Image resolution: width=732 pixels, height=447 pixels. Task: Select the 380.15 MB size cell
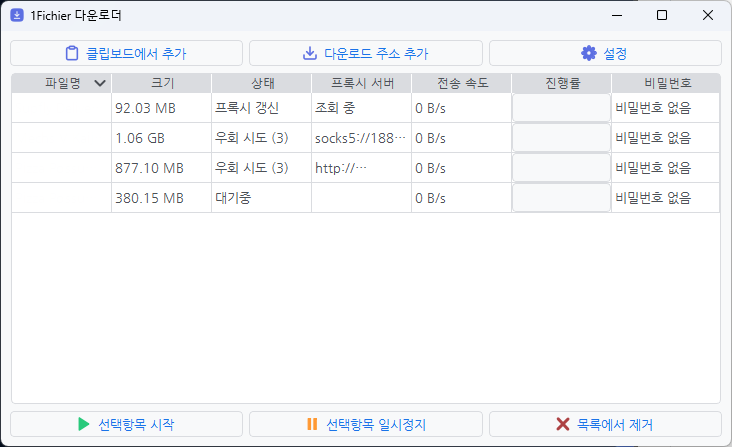click(162, 198)
